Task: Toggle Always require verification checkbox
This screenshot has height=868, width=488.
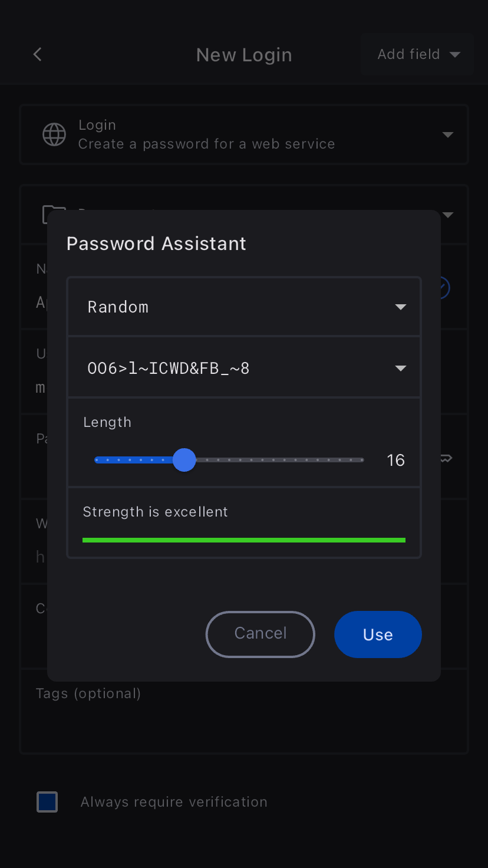Action: click(x=47, y=802)
